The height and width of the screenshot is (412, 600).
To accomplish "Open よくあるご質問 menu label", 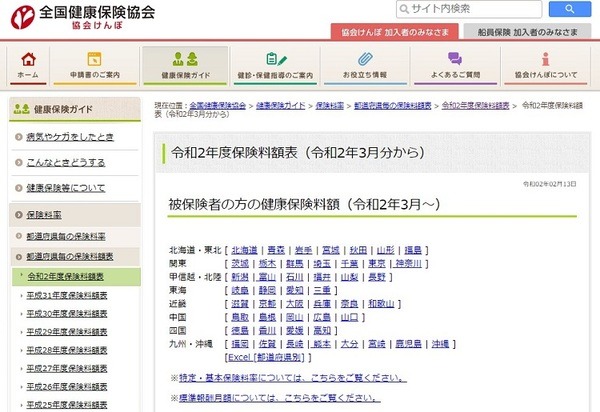I will [455, 75].
